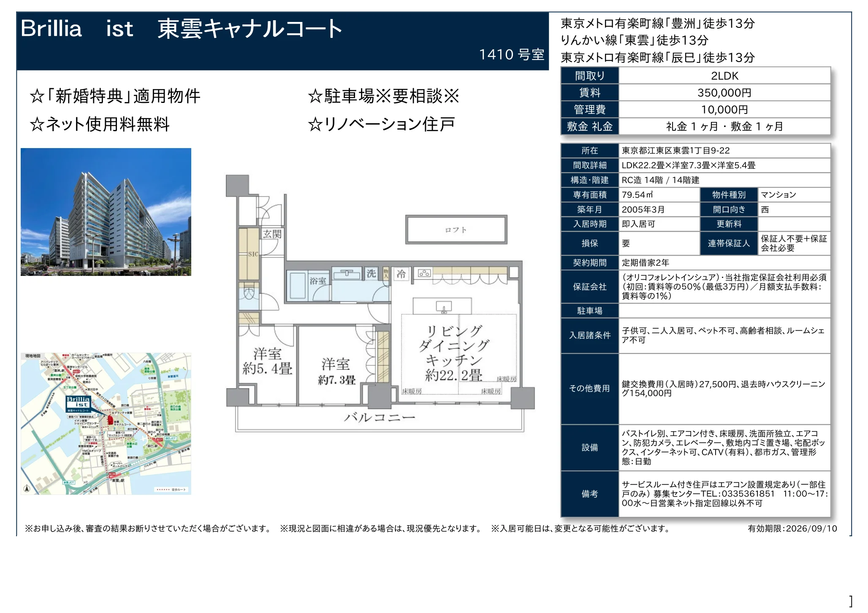Image resolution: width=868 pixels, height=613 pixels.
Task: Click the line 'りんかい線「東雲」徒歩13分'
Action: pos(635,40)
